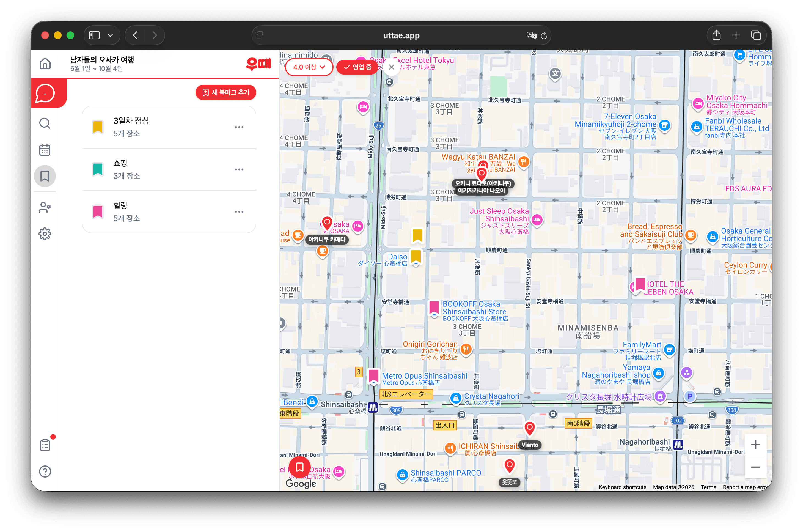Click Miyako City Osaka Hommachi hotel icon
The image size is (803, 532).
point(698,103)
